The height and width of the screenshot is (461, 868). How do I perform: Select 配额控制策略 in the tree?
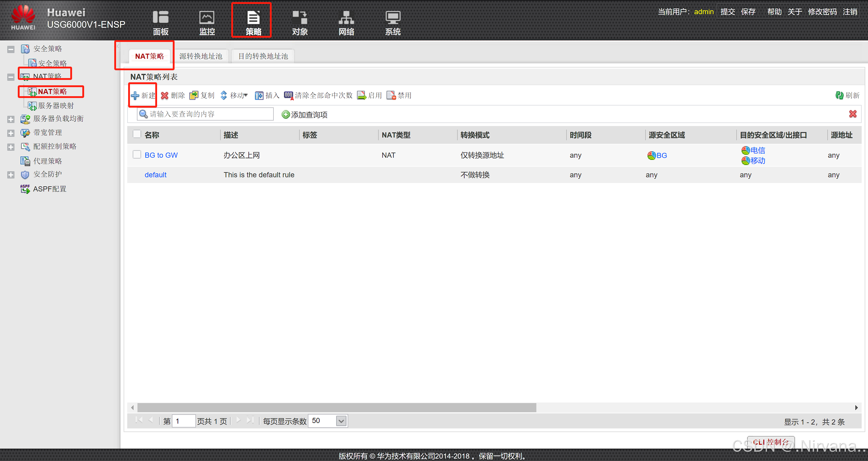point(49,146)
